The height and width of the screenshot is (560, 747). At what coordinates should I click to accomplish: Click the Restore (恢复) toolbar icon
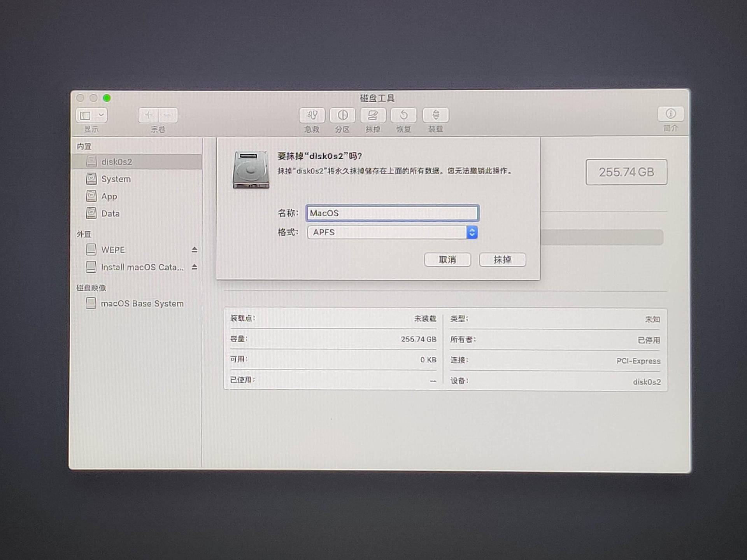point(403,115)
